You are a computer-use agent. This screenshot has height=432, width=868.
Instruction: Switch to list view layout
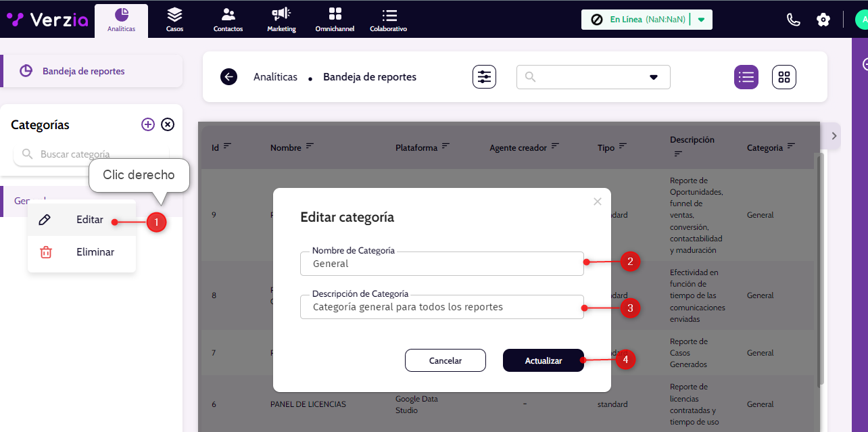coord(746,77)
